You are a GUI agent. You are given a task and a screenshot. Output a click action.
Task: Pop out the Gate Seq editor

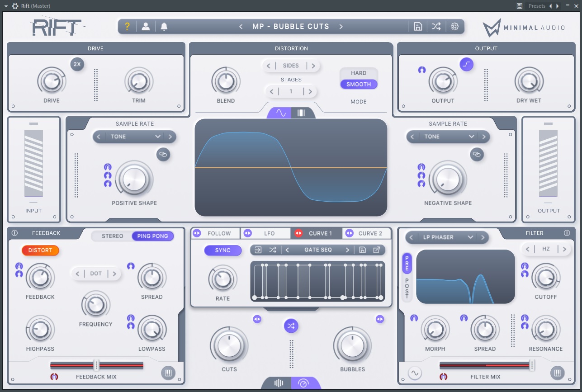(377, 250)
